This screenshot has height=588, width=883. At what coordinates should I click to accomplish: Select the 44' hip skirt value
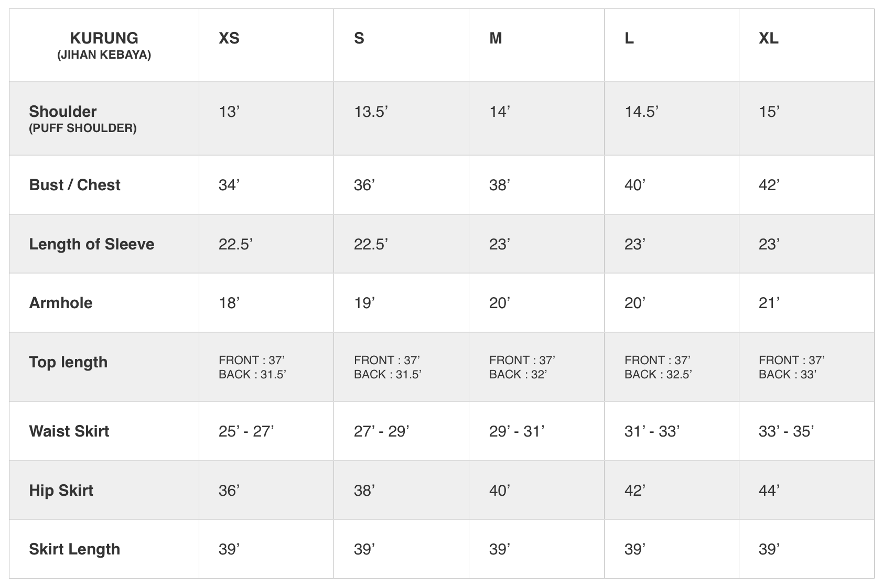pos(769,491)
